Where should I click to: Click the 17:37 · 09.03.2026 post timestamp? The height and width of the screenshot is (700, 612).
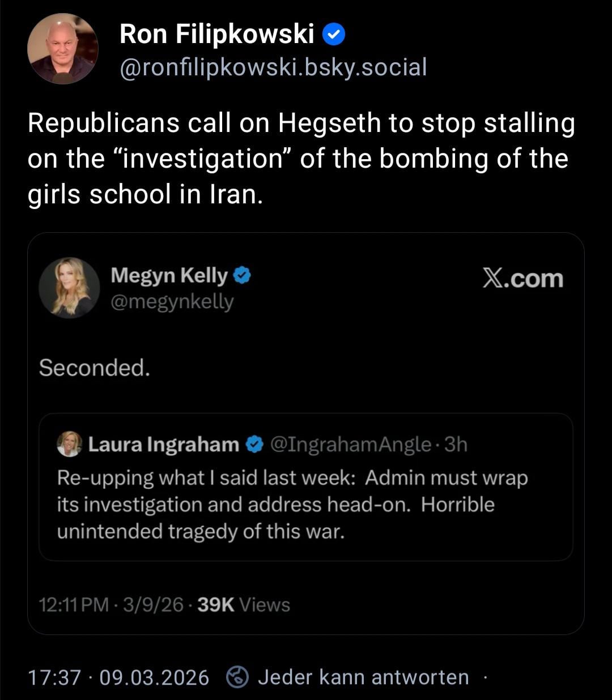118,677
